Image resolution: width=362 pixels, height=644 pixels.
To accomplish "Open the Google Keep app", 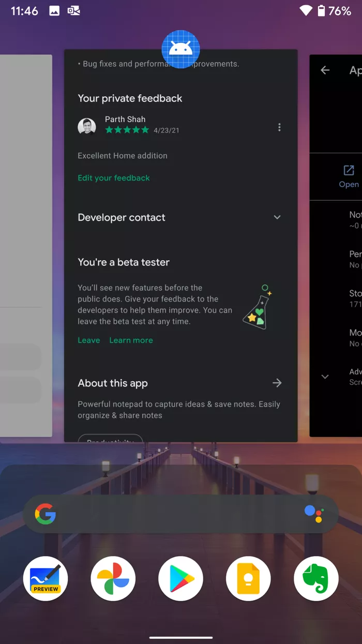I will click(x=248, y=578).
